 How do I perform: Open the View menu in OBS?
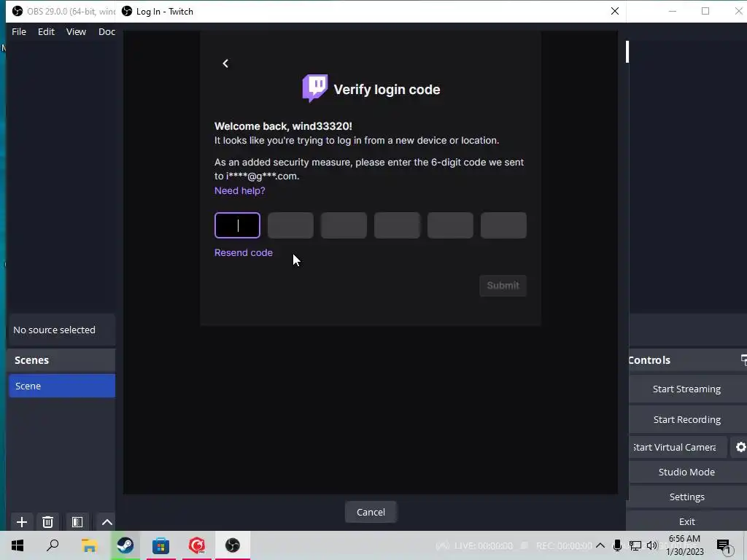pos(76,31)
